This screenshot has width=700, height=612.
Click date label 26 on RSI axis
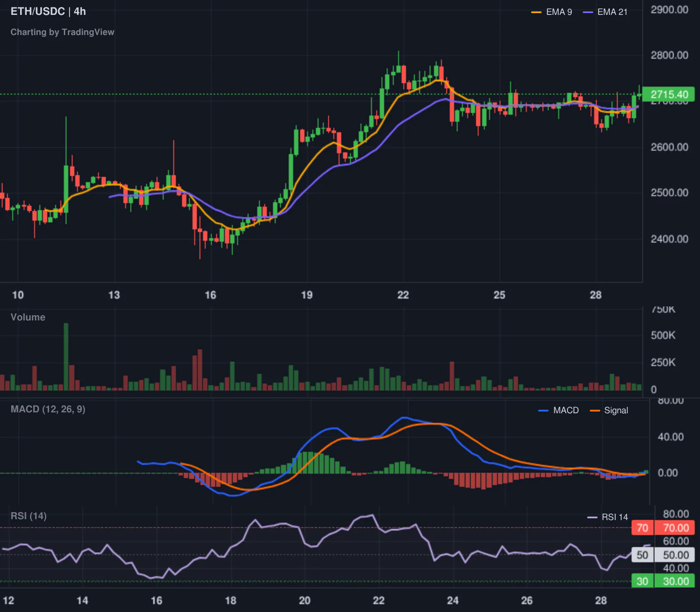[527, 601]
